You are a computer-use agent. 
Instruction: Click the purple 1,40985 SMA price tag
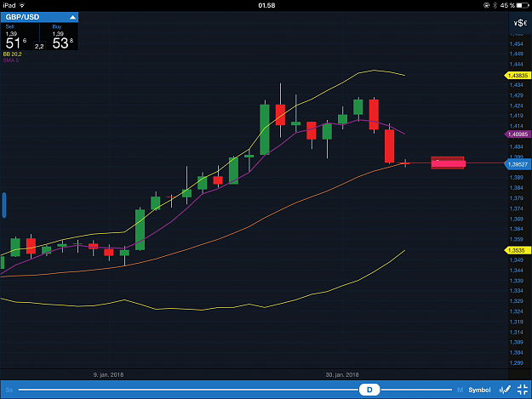tap(518, 134)
